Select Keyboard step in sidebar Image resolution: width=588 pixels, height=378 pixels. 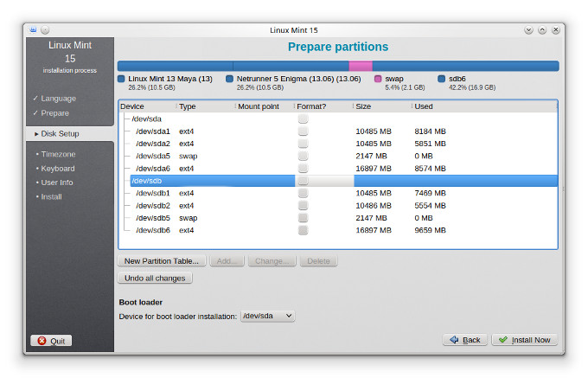pyautogui.click(x=58, y=169)
